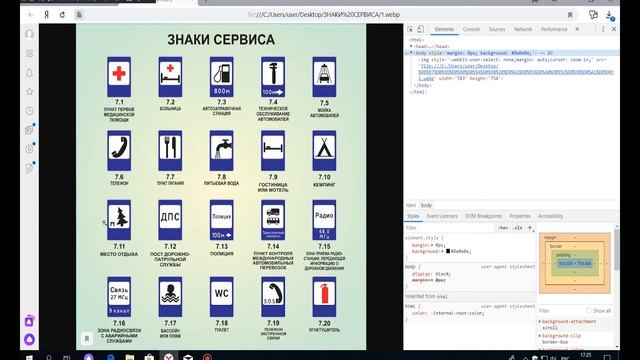Click the 7.18 WC sign
Image resolution: width=640 pixels, height=360 pixels.
click(x=222, y=297)
